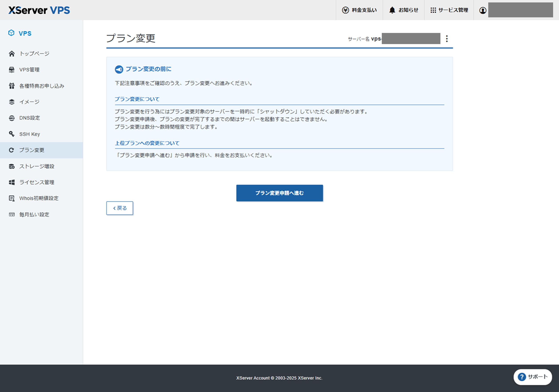The height and width of the screenshot is (392, 559).
Task: Click the card icon for 毎月払い設定
Action: [12, 214]
